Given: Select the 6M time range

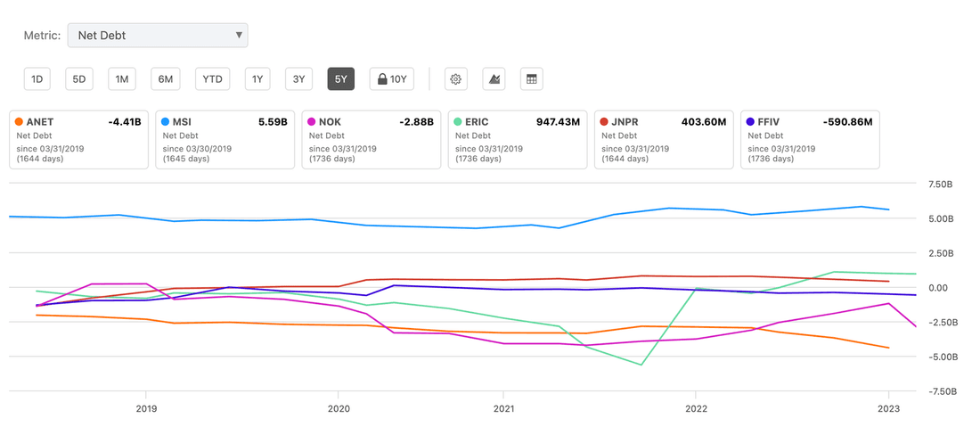Looking at the screenshot, I should [165, 79].
